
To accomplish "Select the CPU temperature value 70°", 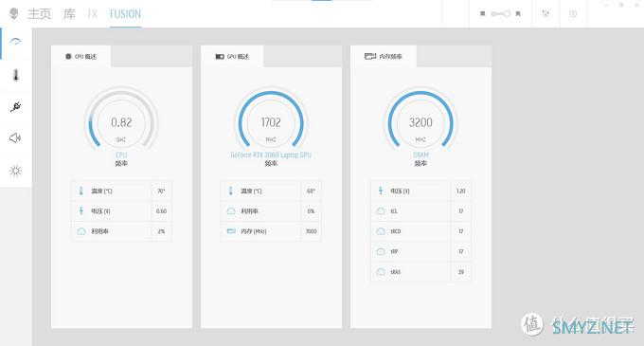I will pyautogui.click(x=161, y=191).
